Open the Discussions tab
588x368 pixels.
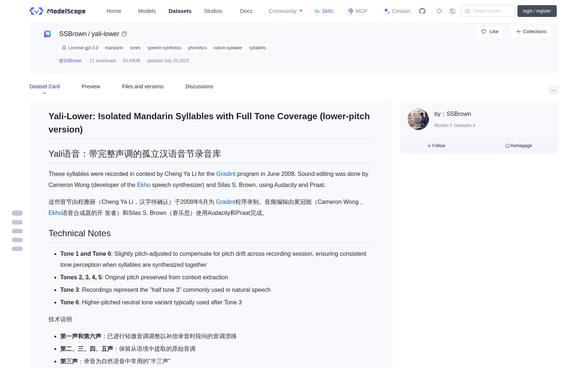199,86
